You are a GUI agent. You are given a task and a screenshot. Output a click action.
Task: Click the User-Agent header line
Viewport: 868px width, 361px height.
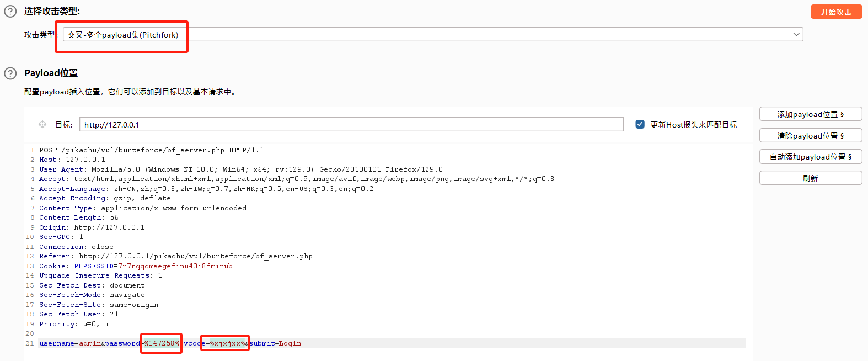[x=241, y=169]
